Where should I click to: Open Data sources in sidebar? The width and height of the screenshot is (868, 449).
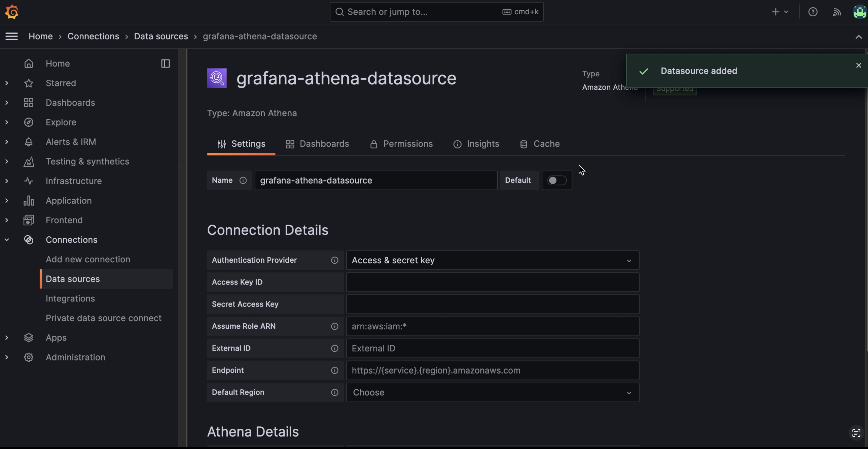[x=106, y=279]
